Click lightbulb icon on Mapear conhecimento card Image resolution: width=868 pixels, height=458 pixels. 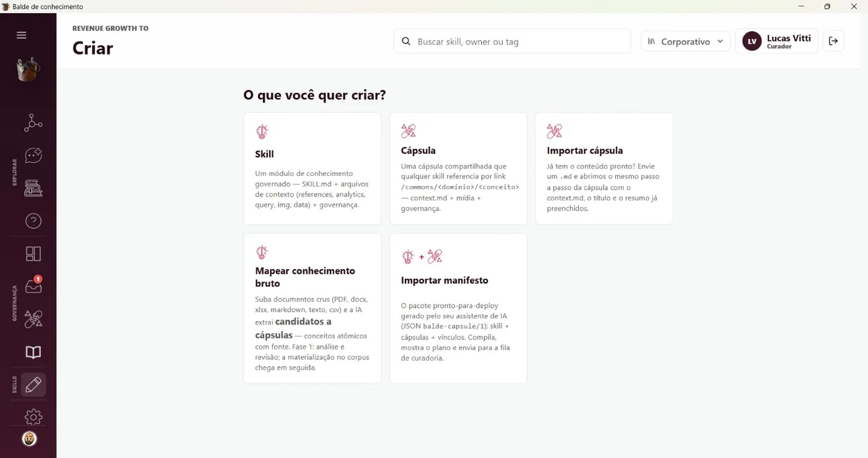point(262,252)
